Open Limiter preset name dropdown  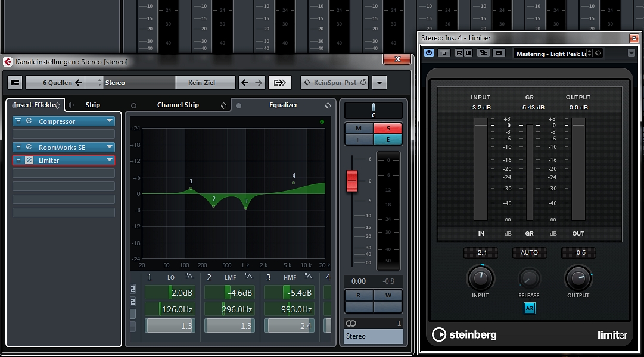tap(550, 54)
